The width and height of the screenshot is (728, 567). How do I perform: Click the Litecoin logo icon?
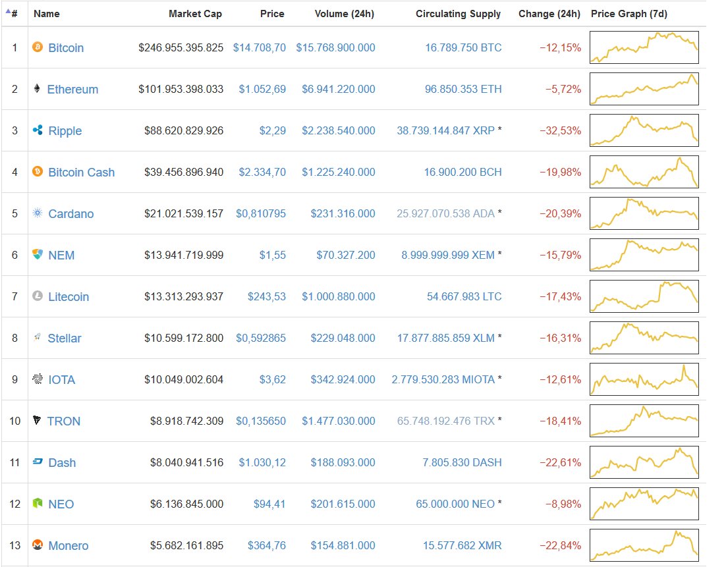38,296
